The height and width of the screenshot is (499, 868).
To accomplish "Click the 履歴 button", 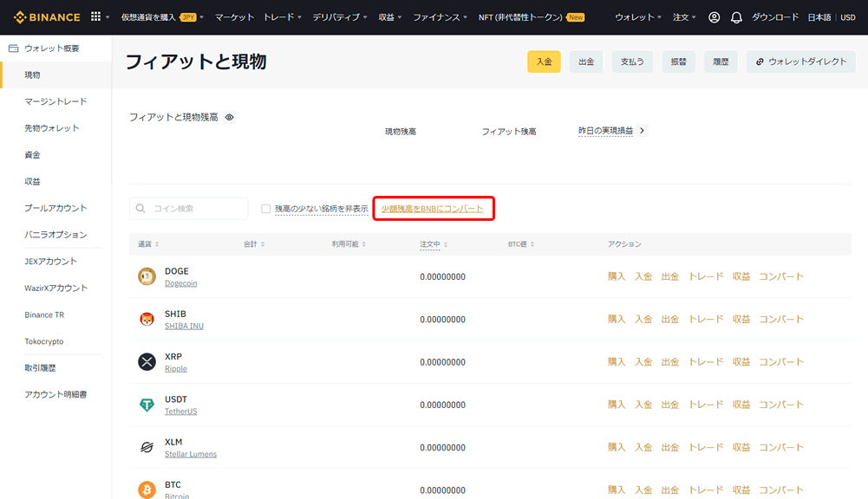I will click(721, 62).
